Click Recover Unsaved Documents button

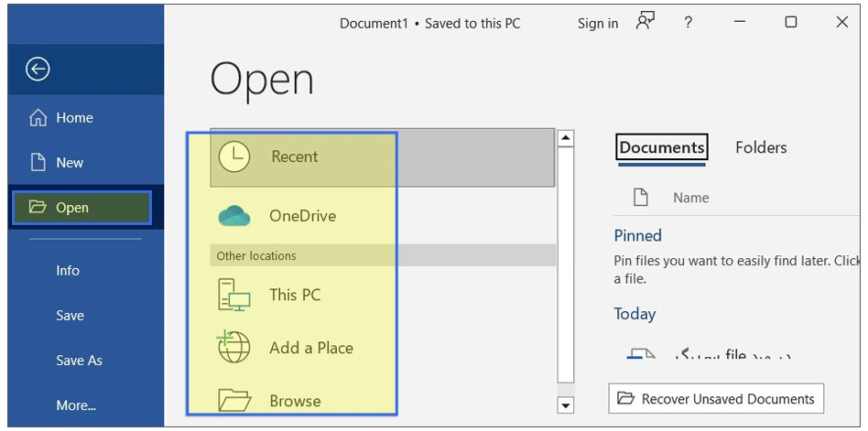tap(716, 398)
